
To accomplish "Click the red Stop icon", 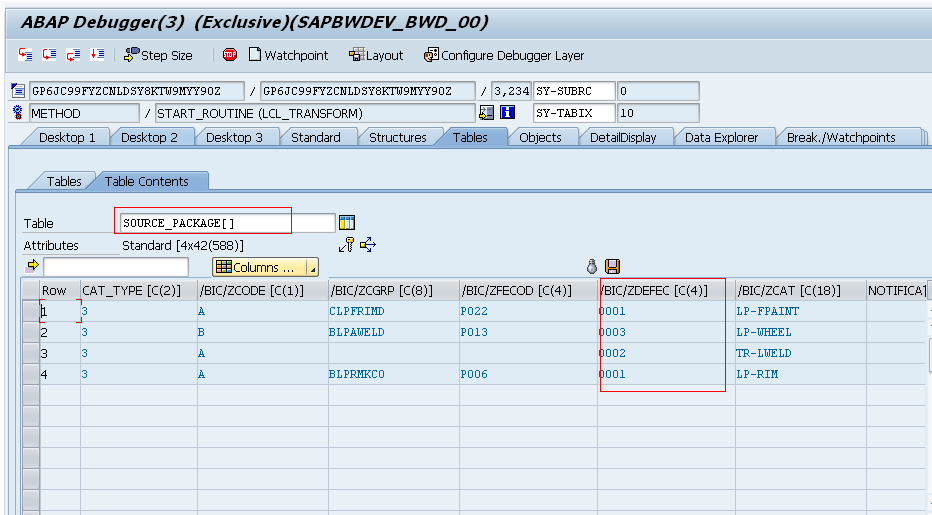I will tap(230, 55).
